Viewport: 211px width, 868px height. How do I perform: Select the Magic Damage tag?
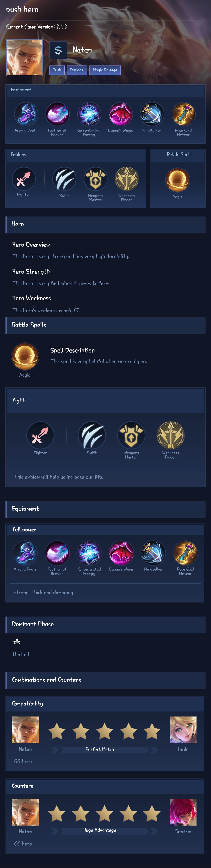point(105,70)
